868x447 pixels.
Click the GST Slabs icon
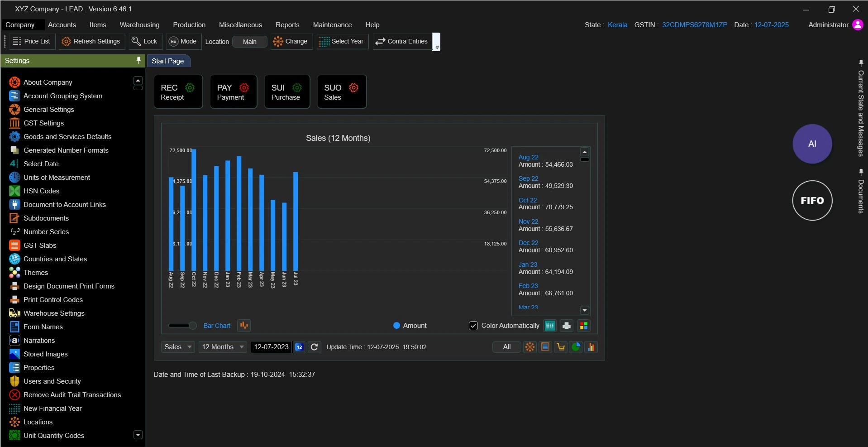pos(15,245)
